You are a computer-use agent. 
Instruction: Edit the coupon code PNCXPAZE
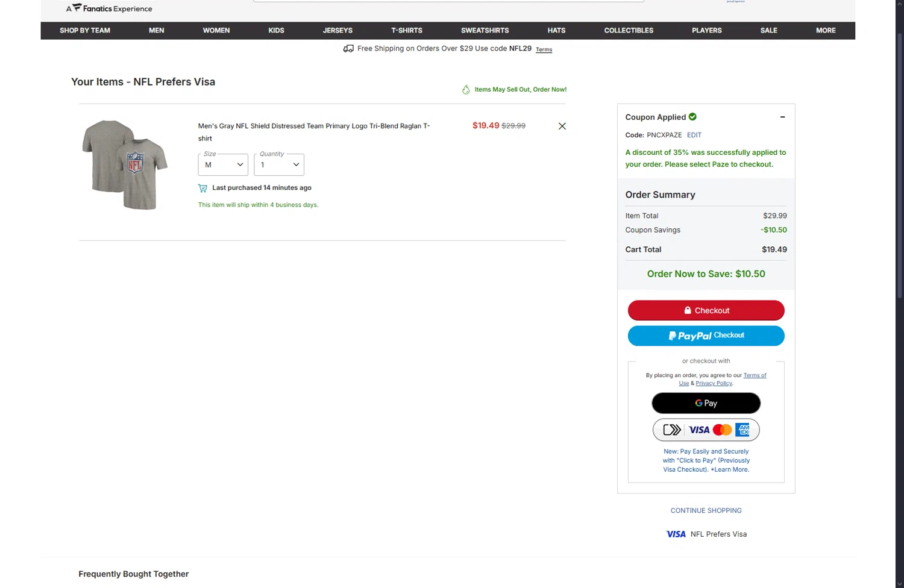(694, 135)
